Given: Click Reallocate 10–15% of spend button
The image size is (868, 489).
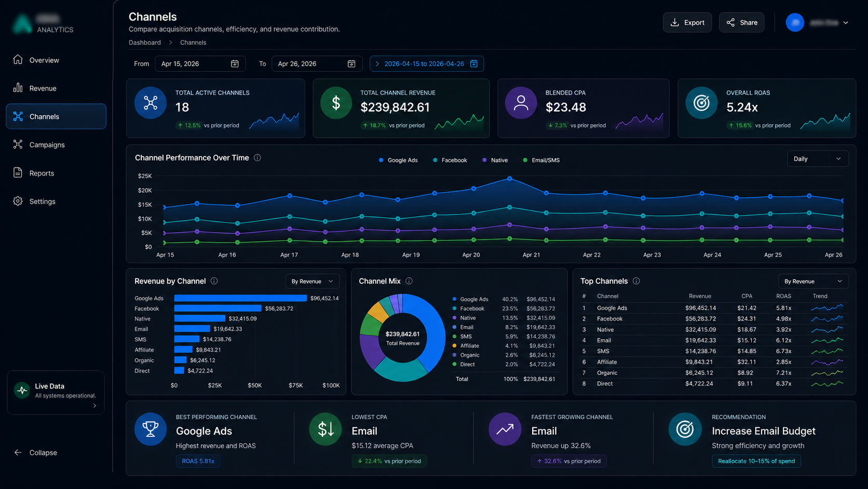Looking at the screenshot, I should [756, 461].
